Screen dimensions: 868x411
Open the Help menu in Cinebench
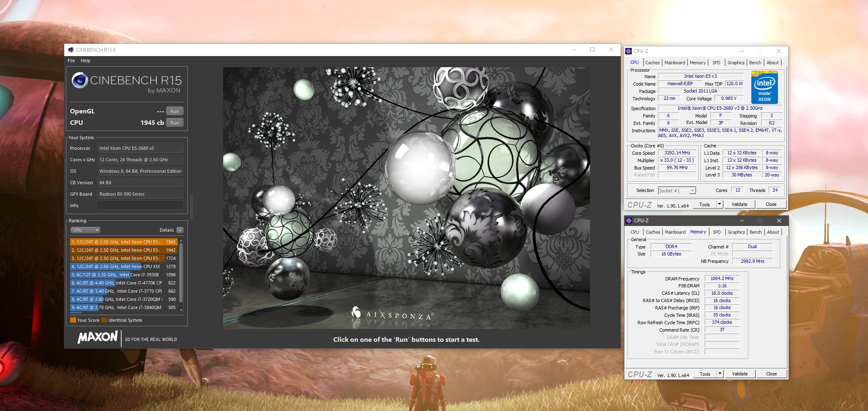pyautogui.click(x=86, y=61)
